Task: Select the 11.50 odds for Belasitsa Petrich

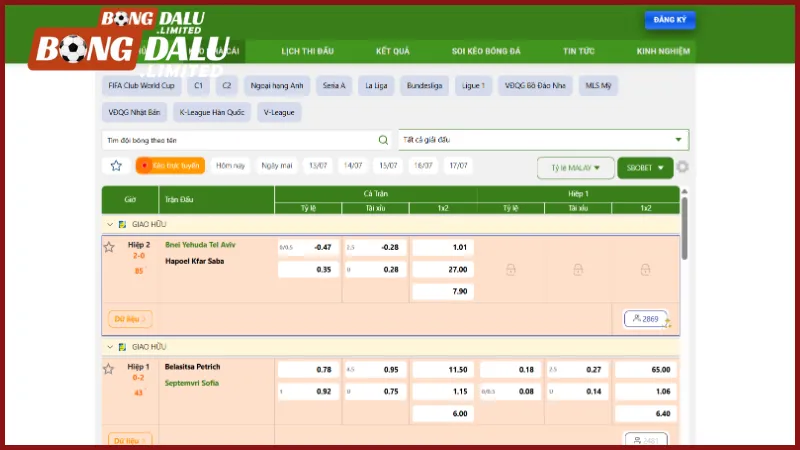Action: (443, 369)
